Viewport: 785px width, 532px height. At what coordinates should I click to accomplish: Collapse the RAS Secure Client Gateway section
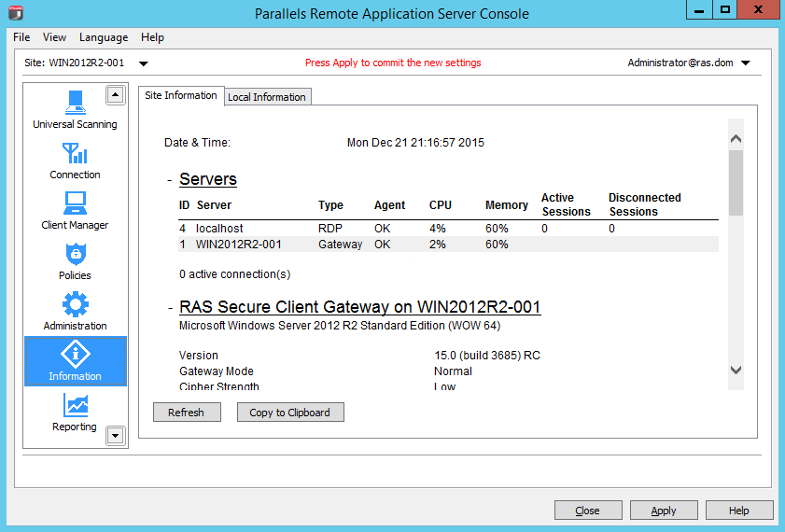[170, 307]
